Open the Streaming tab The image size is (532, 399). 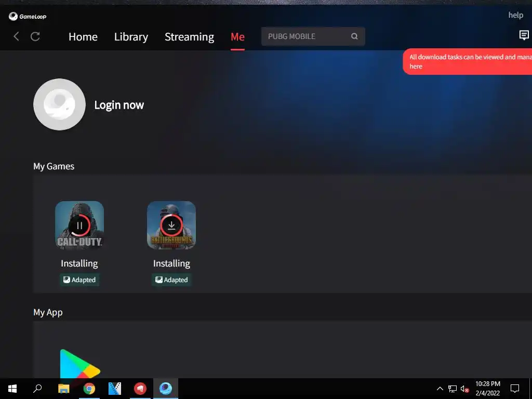(x=189, y=37)
